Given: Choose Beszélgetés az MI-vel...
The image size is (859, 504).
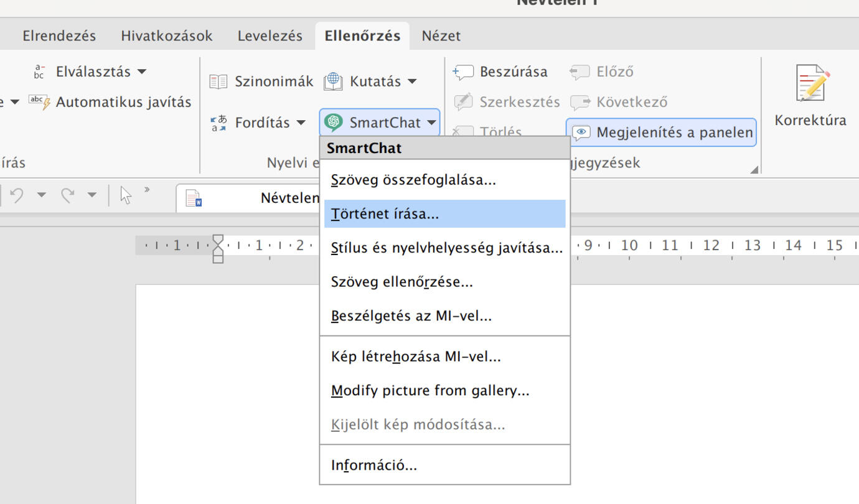Looking at the screenshot, I should pos(445,315).
